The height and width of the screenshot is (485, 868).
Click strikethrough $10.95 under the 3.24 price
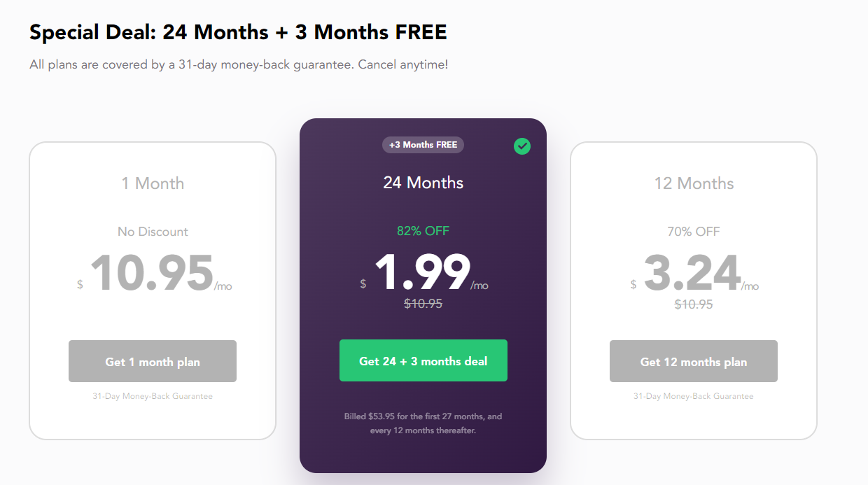(694, 304)
